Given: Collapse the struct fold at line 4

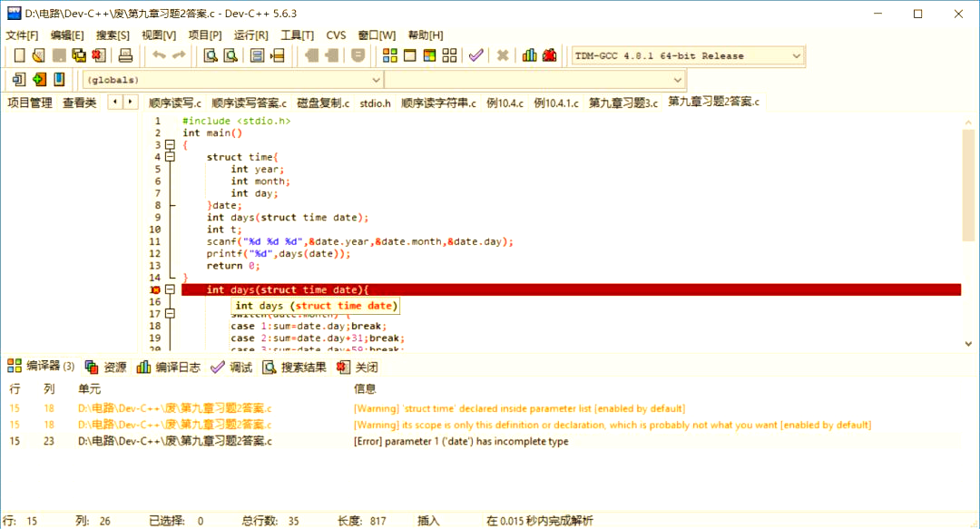Looking at the screenshot, I should [x=170, y=157].
